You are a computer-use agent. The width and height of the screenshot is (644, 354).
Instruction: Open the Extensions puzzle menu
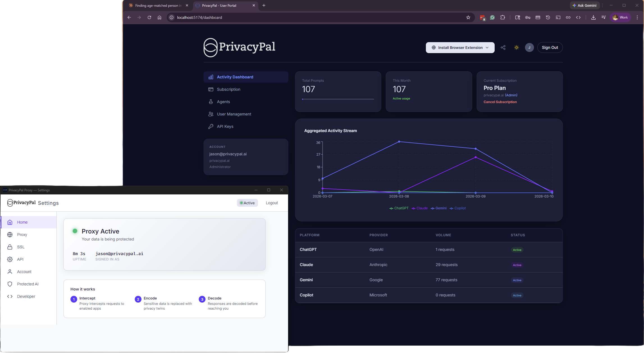click(x=503, y=17)
